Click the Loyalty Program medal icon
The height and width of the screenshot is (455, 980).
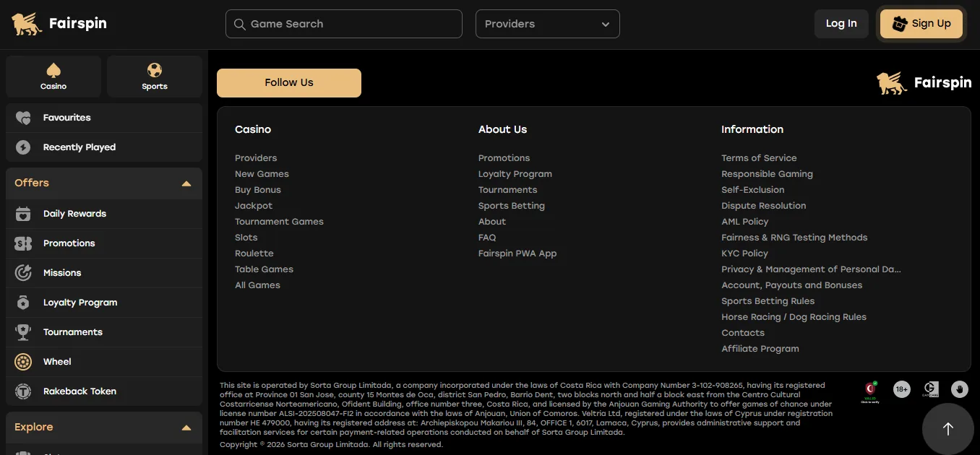(x=23, y=303)
